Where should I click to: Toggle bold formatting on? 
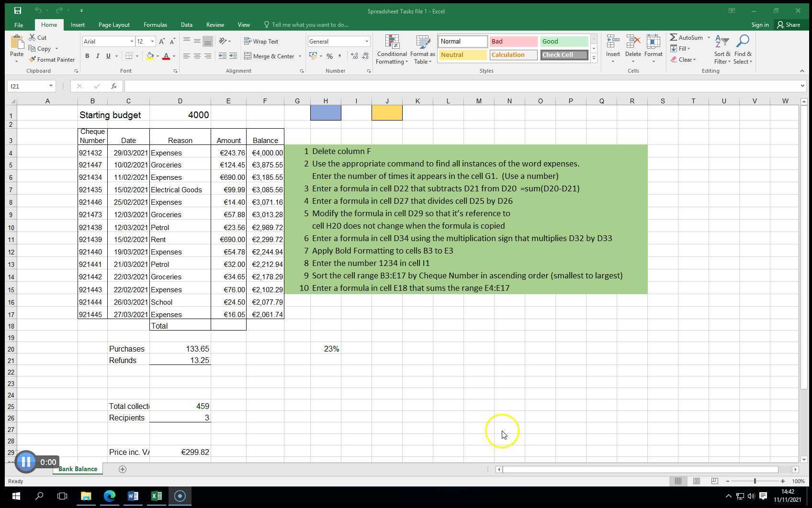(87, 56)
